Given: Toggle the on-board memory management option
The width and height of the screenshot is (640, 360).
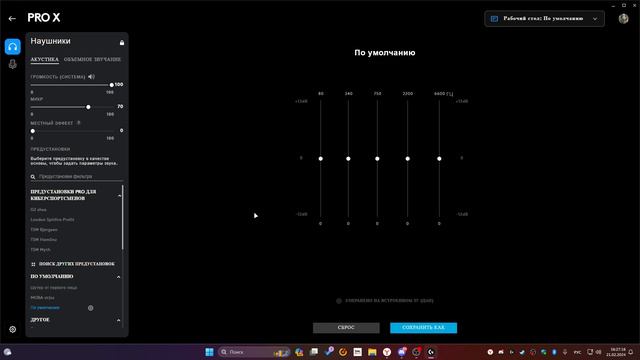Looking at the screenshot, I should point(339,301).
